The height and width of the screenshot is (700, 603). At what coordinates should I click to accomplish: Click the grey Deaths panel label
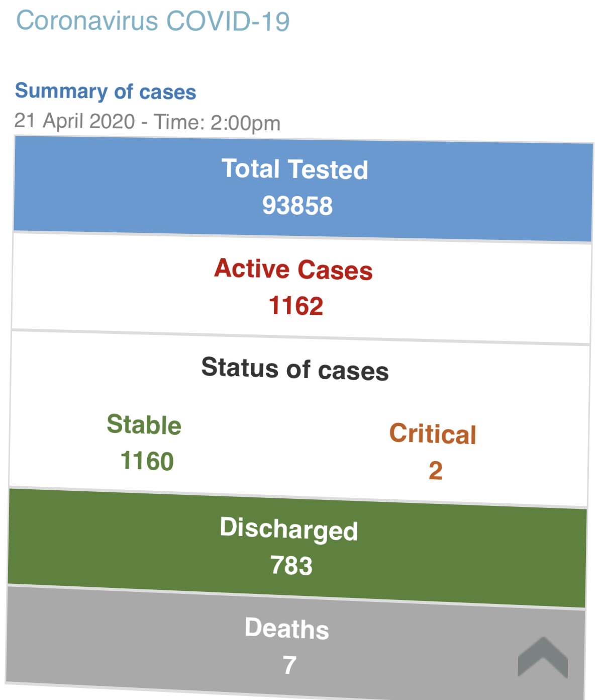pyautogui.click(x=287, y=629)
